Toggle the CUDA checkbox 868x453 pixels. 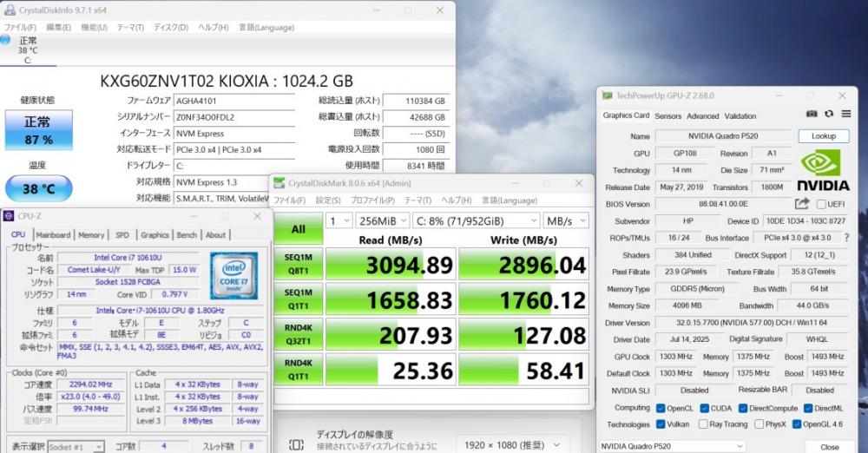click(704, 408)
